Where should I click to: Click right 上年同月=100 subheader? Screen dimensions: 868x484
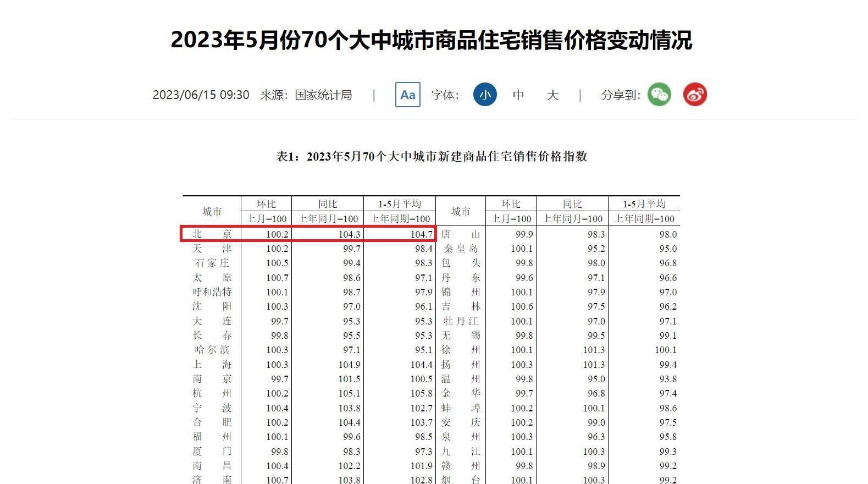pyautogui.click(x=573, y=218)
